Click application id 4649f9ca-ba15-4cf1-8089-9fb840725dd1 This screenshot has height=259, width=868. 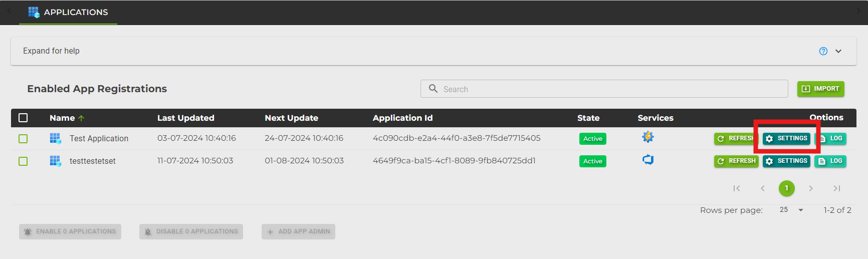pyautogui.click(x=454, y=160)
